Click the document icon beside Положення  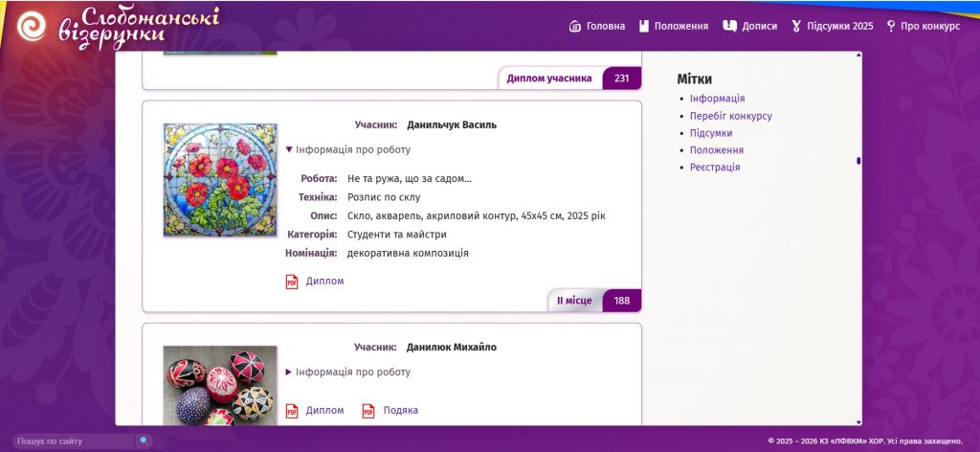point(644,26)
